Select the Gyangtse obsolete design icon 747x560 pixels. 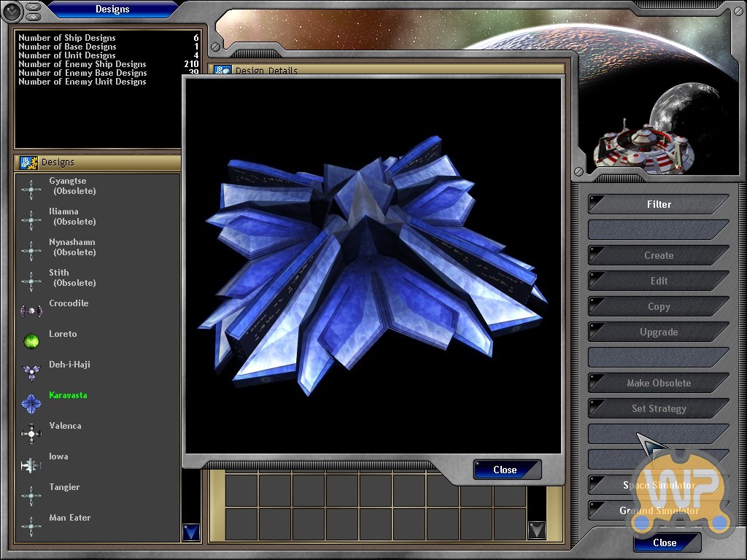[31, 190]
